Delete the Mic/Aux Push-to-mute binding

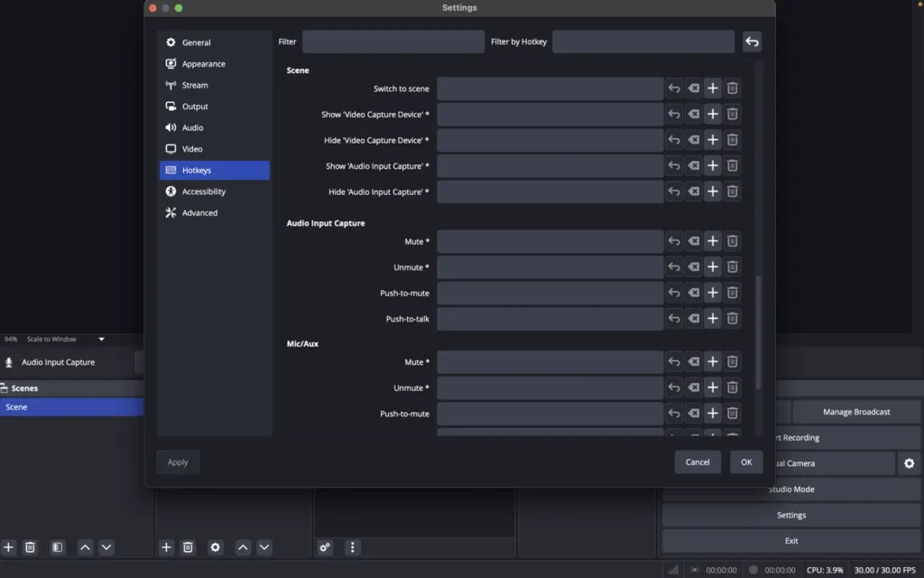(x=732, y=414)
